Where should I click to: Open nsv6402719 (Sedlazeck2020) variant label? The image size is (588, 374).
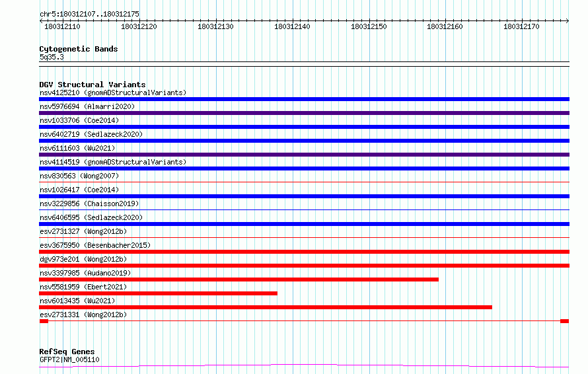(x=91, y=134)
